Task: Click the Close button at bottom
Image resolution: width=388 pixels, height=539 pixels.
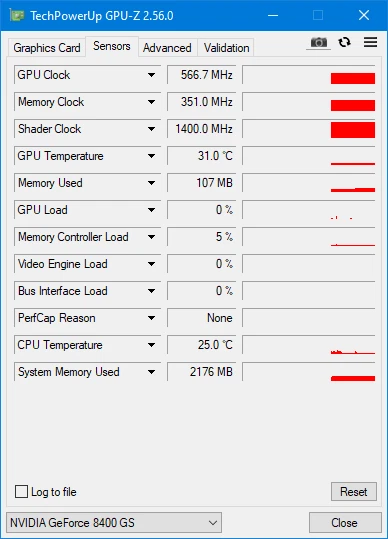Action: (x=345, y=523)
